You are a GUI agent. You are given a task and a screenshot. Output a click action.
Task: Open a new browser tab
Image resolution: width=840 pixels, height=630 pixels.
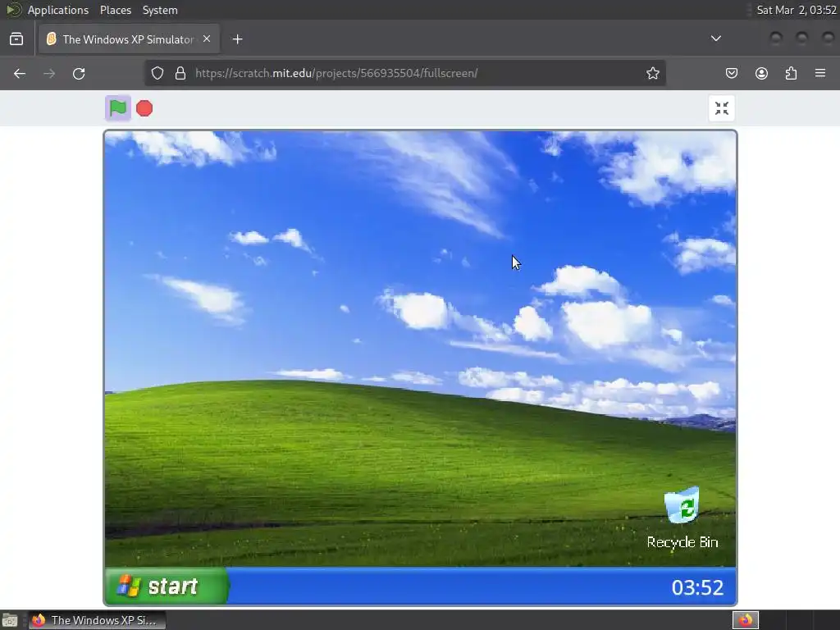[238, 39]
